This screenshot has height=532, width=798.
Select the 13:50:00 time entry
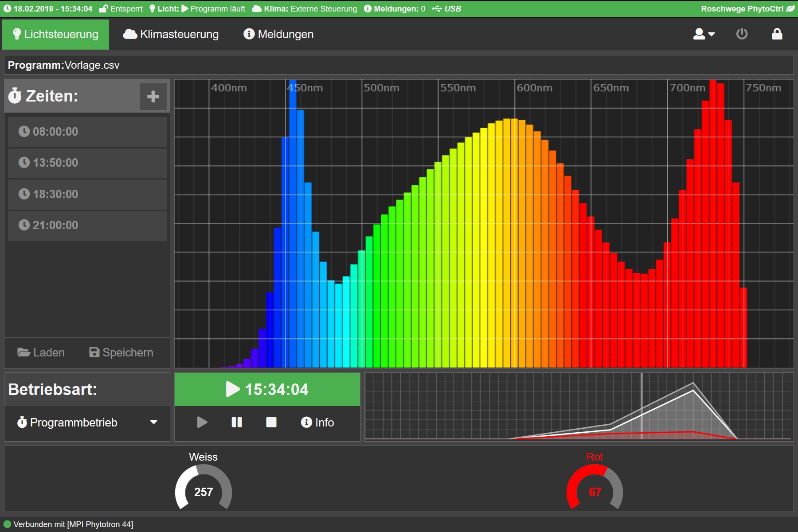(x=87, y=163)
